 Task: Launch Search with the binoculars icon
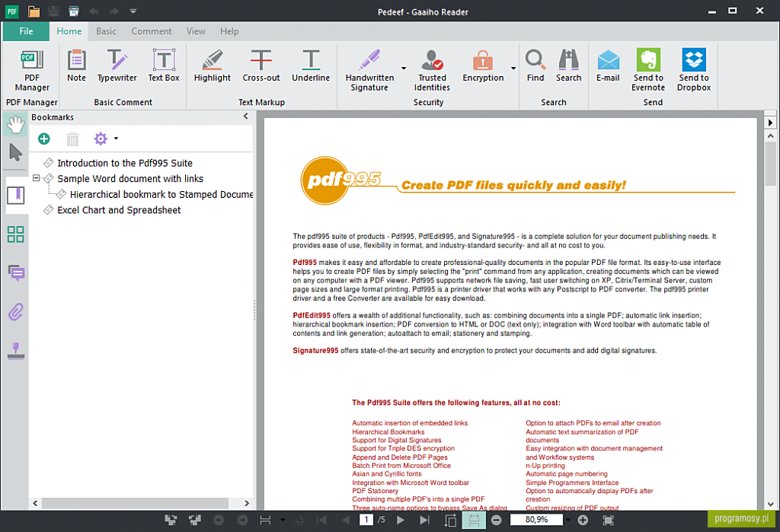[568, 65]
